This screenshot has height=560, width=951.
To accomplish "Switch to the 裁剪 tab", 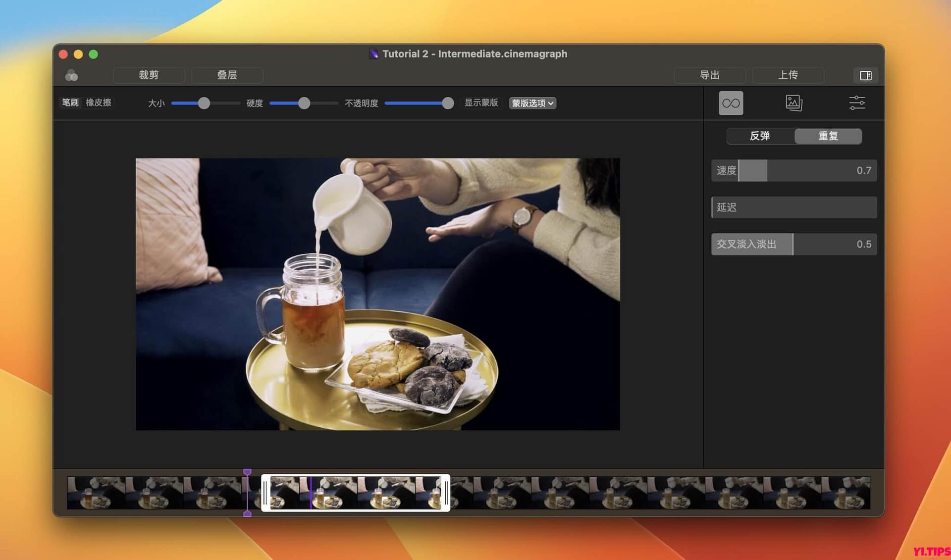I will (148, 75).
